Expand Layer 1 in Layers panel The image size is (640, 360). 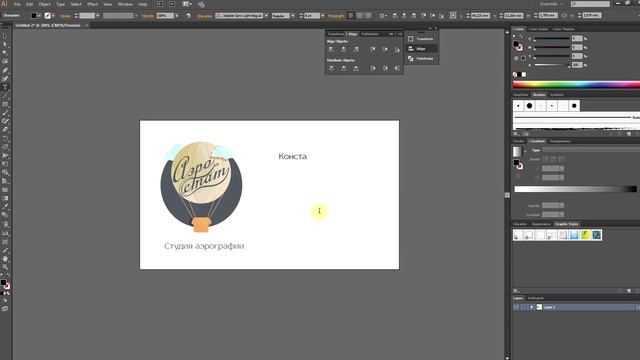[x=531, y=307]
